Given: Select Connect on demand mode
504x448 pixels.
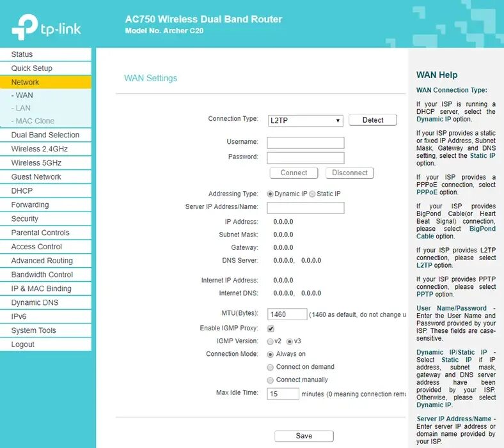Looking at the screenshot, I should click(271, 367).
